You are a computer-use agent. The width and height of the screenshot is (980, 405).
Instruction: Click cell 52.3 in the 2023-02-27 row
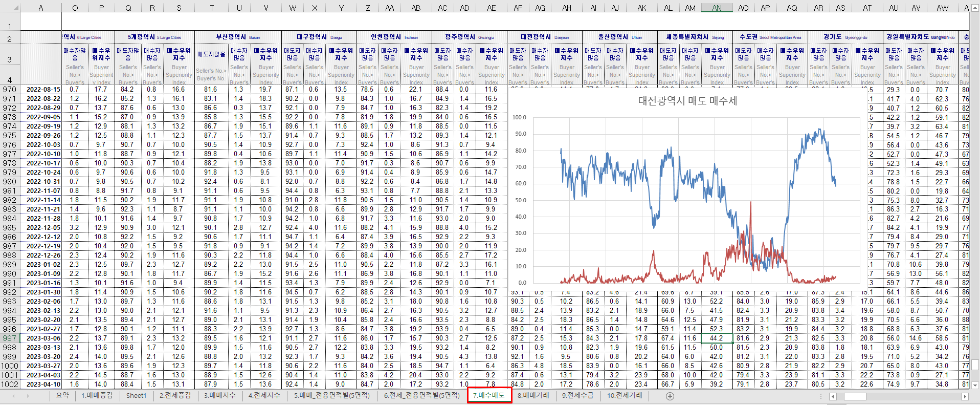(x=717, y=329)
